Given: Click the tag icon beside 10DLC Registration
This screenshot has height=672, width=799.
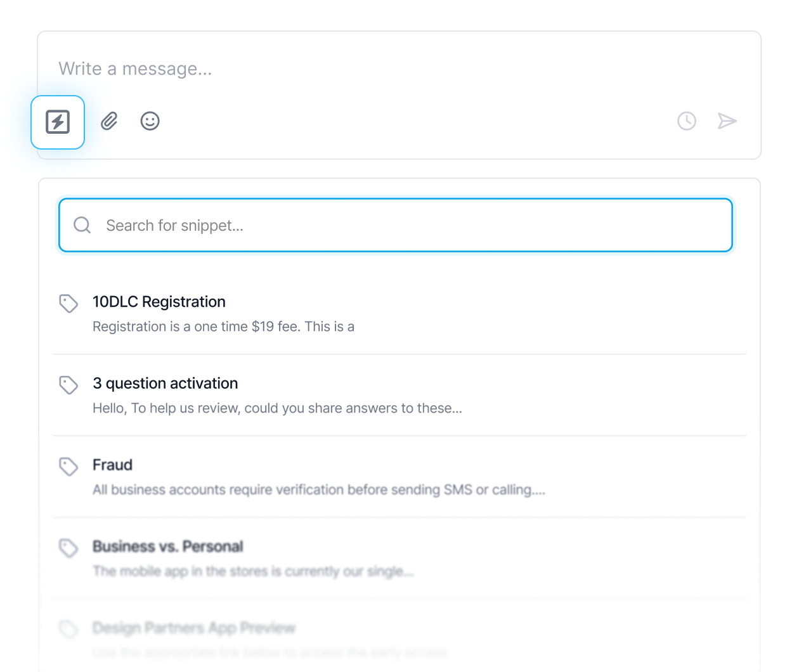Looking at the screenshot, I should [68, 304].
